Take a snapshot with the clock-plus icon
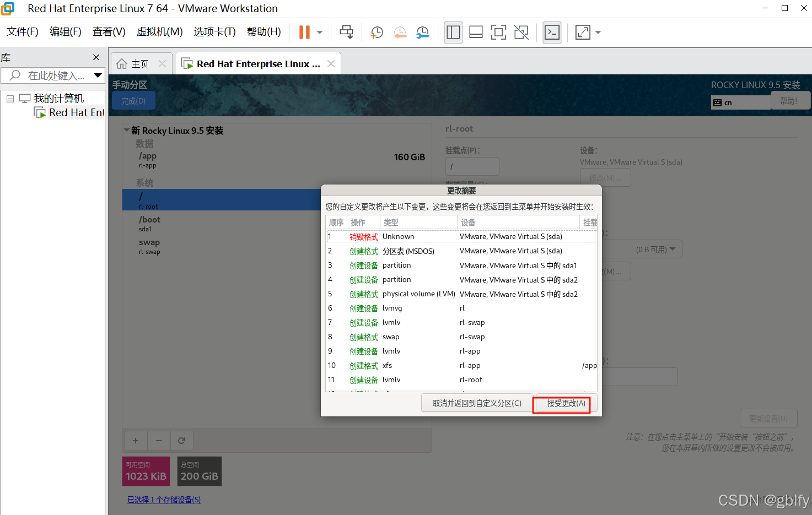This screenshot has width=812, height=515. pyautogui.click(x=377, y=32)
